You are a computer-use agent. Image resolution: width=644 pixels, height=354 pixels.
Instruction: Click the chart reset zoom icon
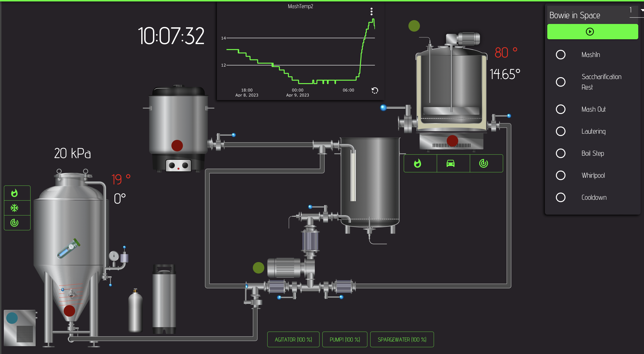pos(374,91)
